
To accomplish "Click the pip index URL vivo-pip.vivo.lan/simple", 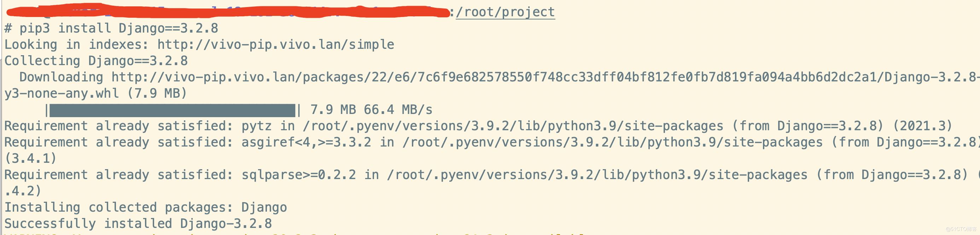I will pyautogui.click(x=275, y=45).
